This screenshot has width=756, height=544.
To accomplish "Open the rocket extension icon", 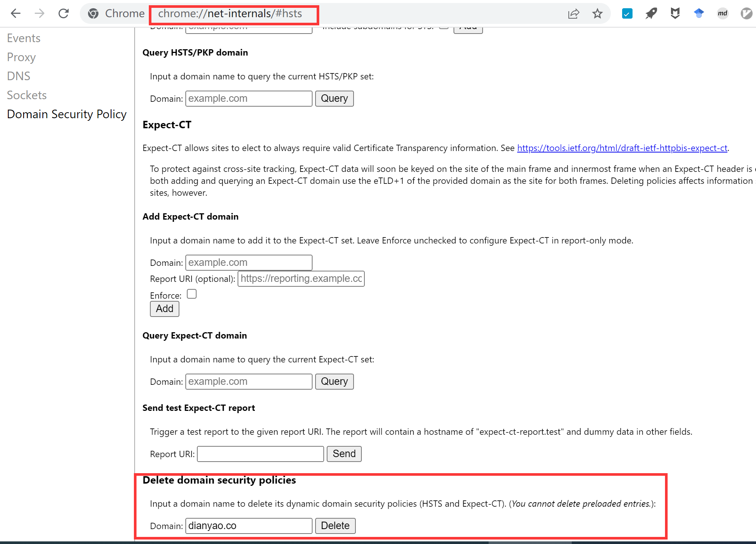I will pyautogui.click(x=651, y=14).
